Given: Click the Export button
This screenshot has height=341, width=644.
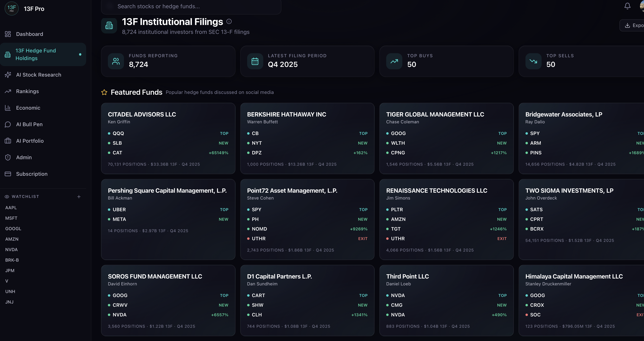Looking at the screenshot, I should 632,26.
